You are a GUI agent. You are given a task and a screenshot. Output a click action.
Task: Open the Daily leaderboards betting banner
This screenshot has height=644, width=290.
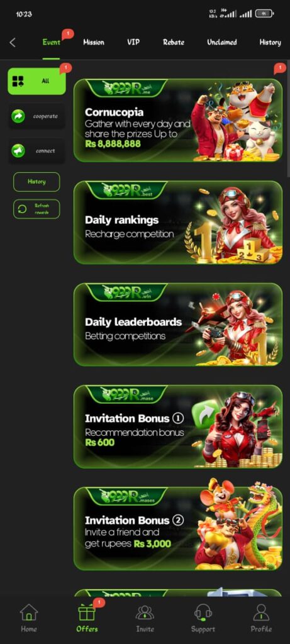click(x=178, y=325)
